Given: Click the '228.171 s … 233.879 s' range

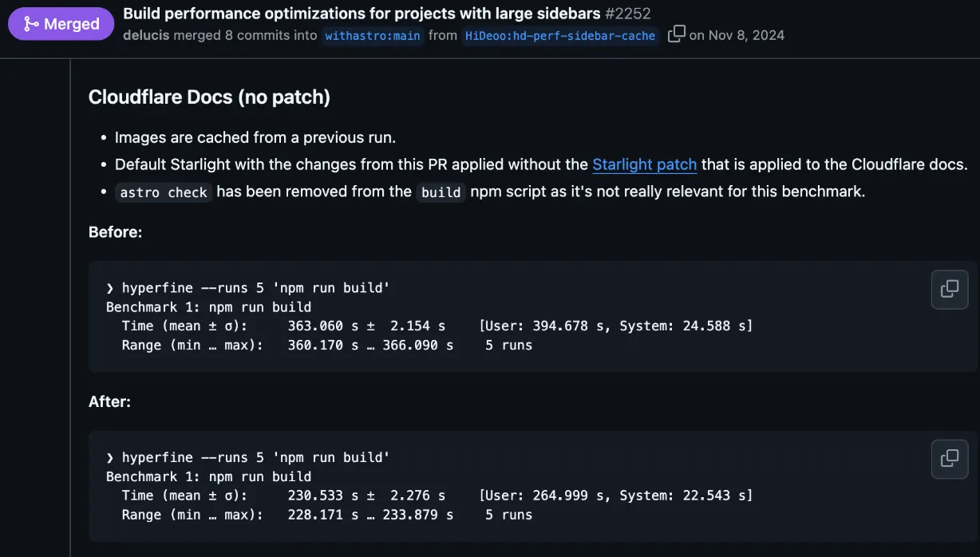Looking at the screenshot, I should point(370,516).
